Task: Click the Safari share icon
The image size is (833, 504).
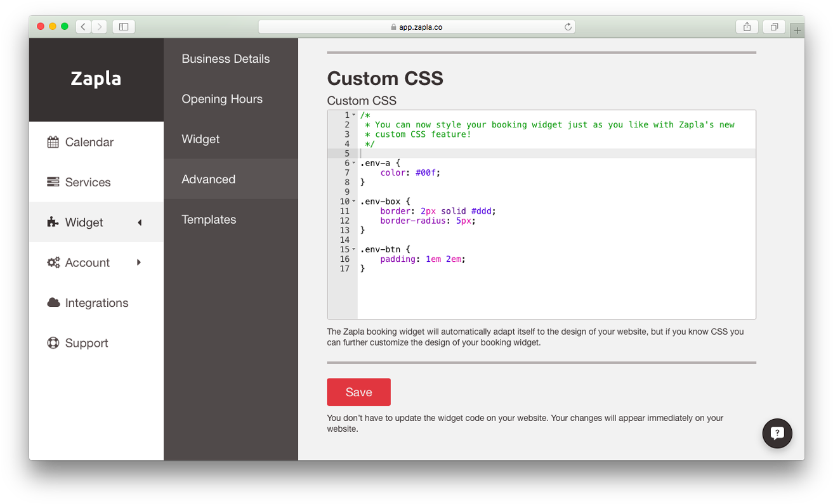Action: 747,27
